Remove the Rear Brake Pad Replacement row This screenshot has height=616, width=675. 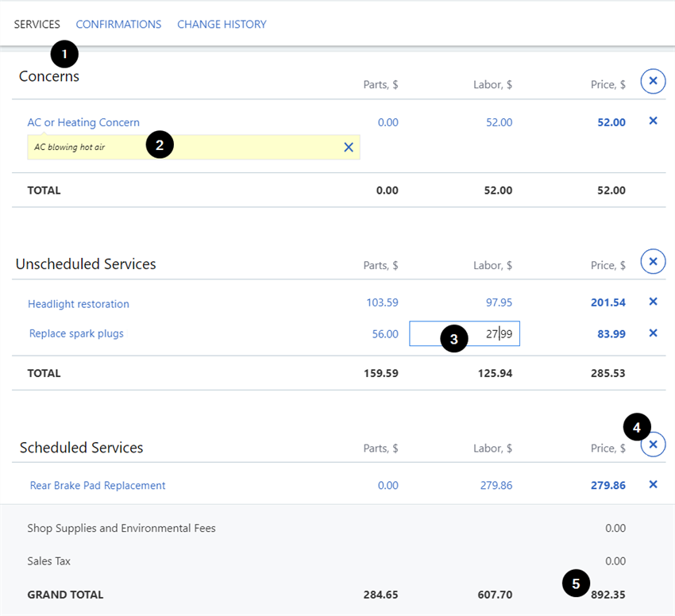[653, 484]
